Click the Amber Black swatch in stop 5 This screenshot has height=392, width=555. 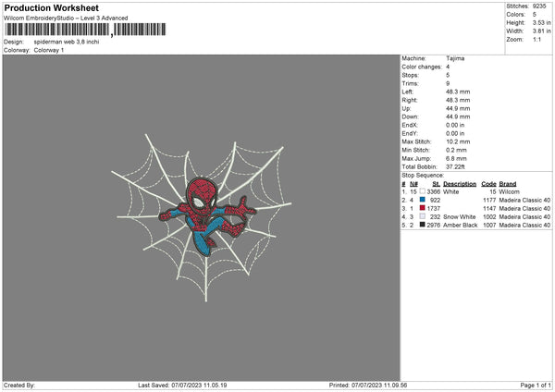coord(423,225)
